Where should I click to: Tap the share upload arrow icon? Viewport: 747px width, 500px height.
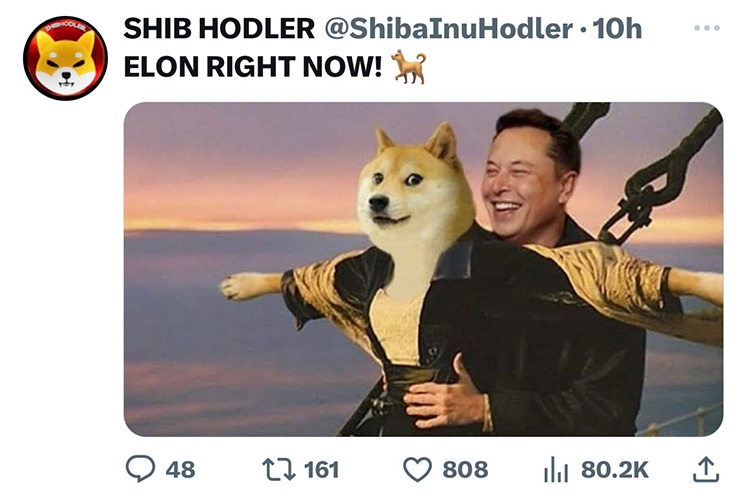click(706, 470)
